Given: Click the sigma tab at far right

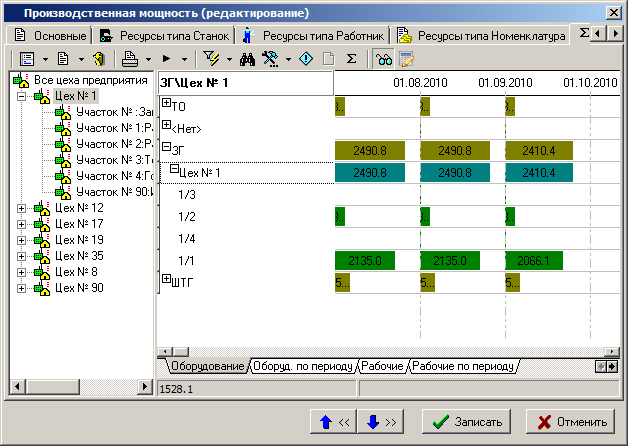Looking at the screenshot, I should (584, 33).
